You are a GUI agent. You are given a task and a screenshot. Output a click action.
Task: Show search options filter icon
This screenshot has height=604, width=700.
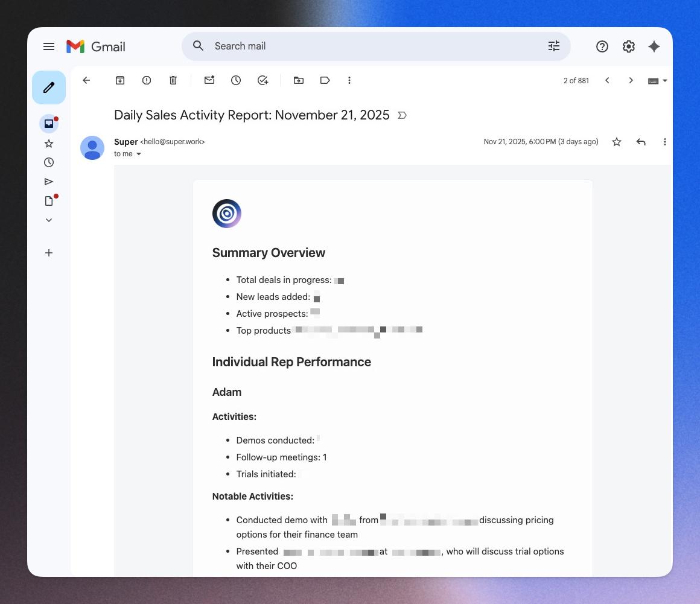(553, 46)
